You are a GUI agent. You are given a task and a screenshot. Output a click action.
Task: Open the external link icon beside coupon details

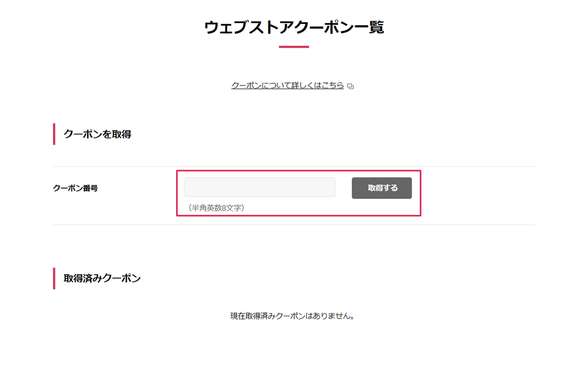click(350, 86)
